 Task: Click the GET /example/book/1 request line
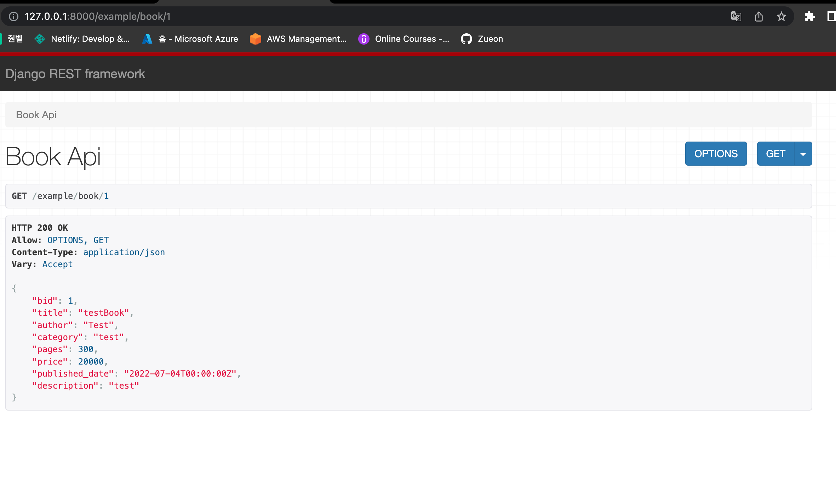point(60,196)
